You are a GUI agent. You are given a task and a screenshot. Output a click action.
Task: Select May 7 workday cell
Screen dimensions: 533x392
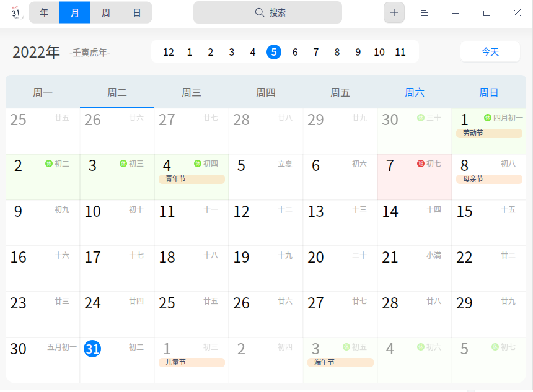415,177
